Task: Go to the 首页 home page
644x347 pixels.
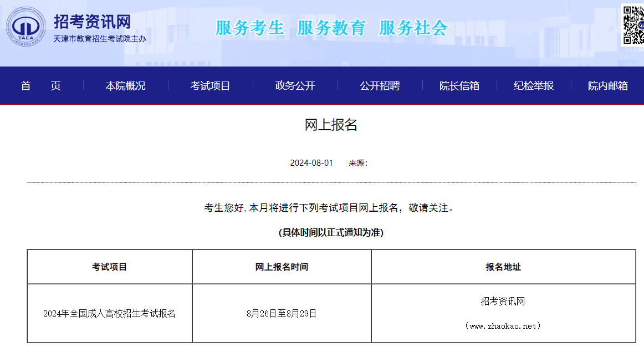Action: point(41,86)
